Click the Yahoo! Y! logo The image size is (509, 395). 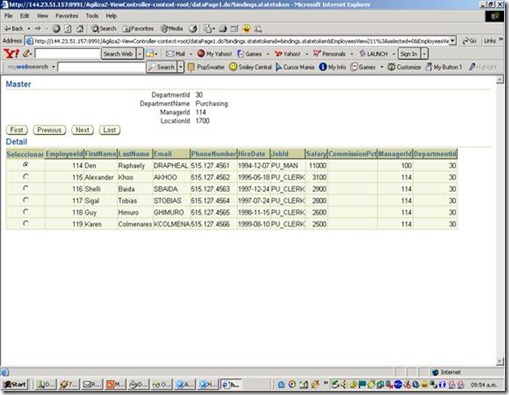tap(11, 53)
